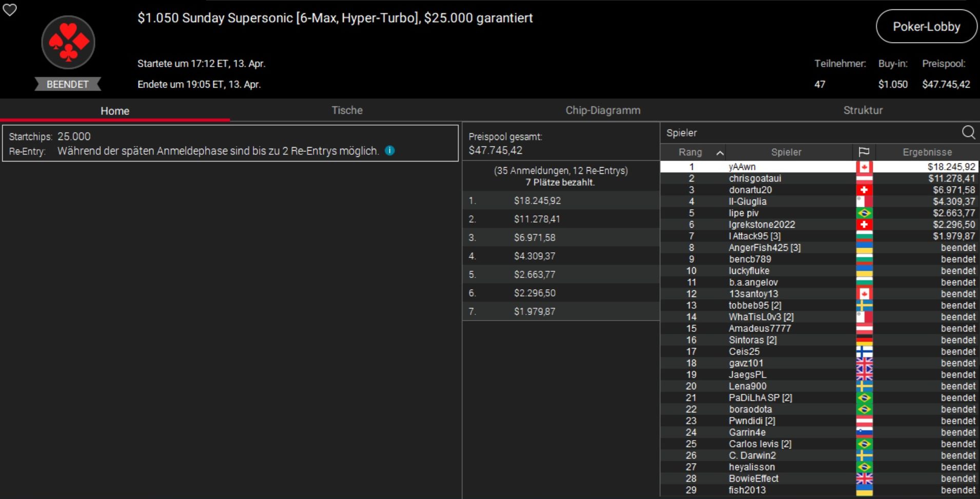This screenshot has width=980, height=499.
Task: Select player lipe piv row
Action: (x=819, y=213)
